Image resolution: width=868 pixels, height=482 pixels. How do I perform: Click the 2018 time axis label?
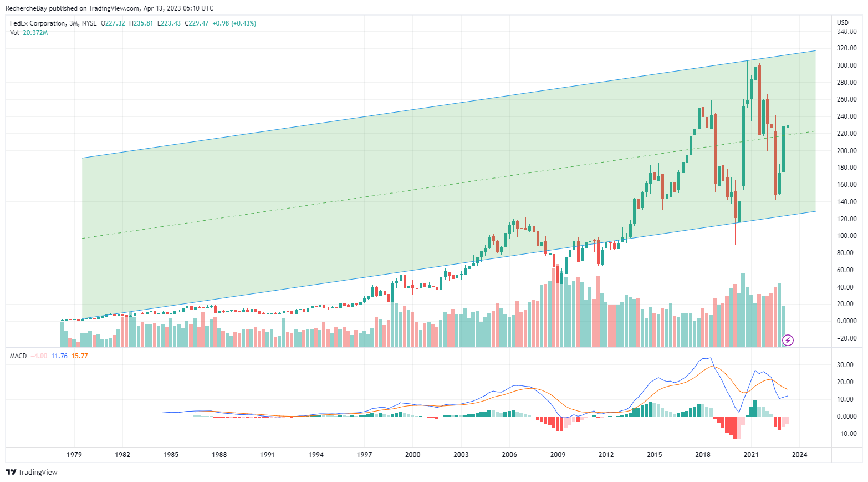pyautogui.click(x=703, y=455)
